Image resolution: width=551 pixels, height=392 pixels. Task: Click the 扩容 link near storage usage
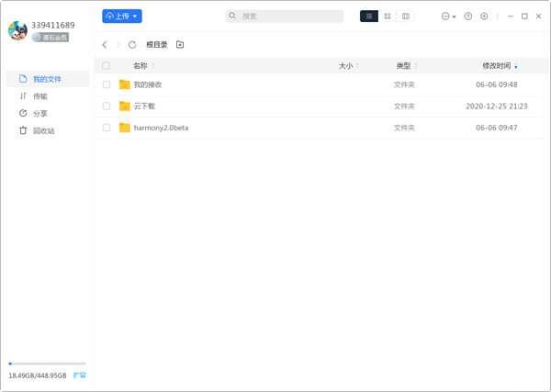(79, 375)
